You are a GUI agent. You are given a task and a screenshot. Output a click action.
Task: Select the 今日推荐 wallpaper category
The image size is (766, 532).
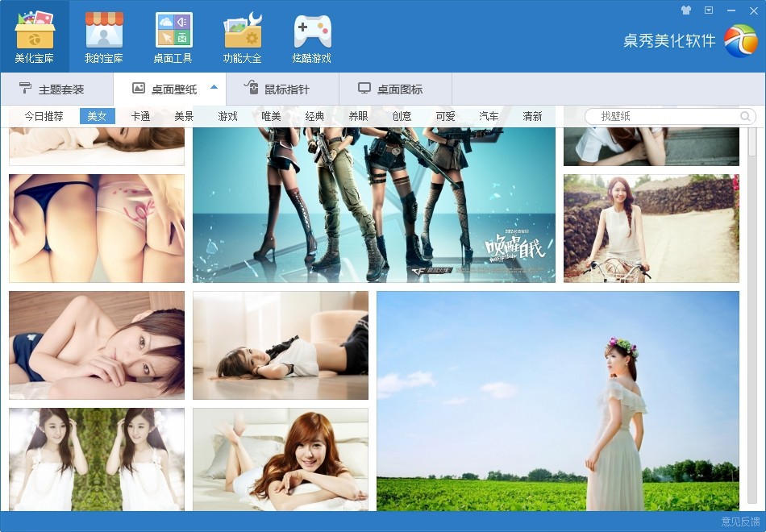click(44, 116)
